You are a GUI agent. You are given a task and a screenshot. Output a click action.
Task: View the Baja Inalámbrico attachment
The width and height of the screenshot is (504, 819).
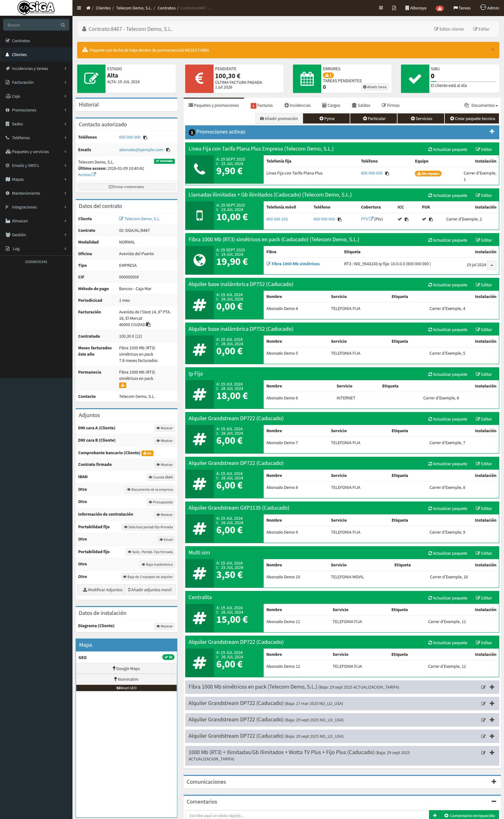[x=157, y=564]
